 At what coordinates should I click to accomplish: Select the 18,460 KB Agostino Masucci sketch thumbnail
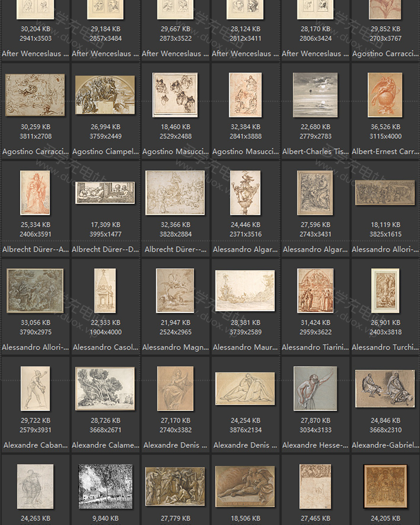175,94
